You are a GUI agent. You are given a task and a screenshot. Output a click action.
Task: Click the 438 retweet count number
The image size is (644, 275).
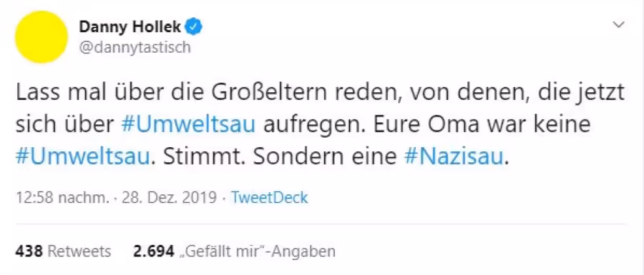point(29,251)
